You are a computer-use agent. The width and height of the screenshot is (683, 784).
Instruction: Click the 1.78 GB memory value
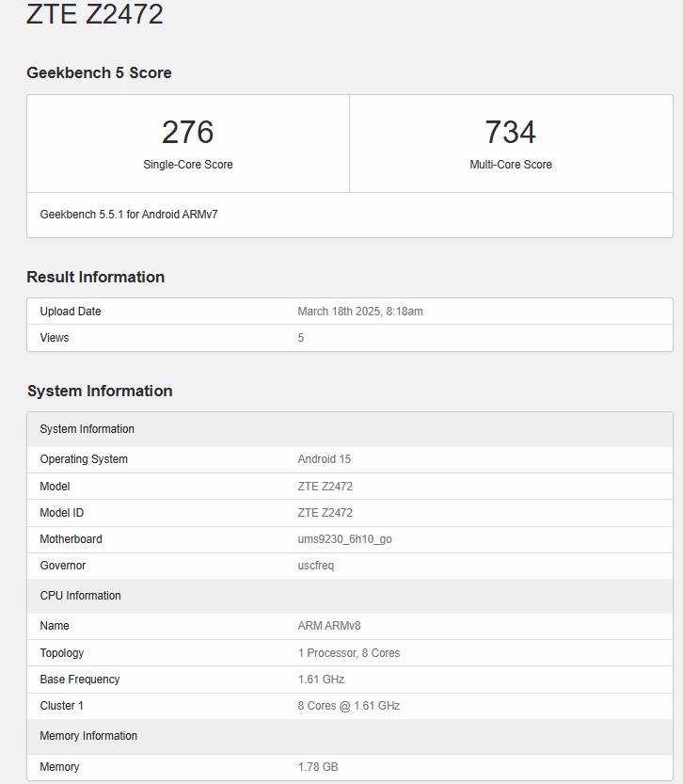pos(318,767)
